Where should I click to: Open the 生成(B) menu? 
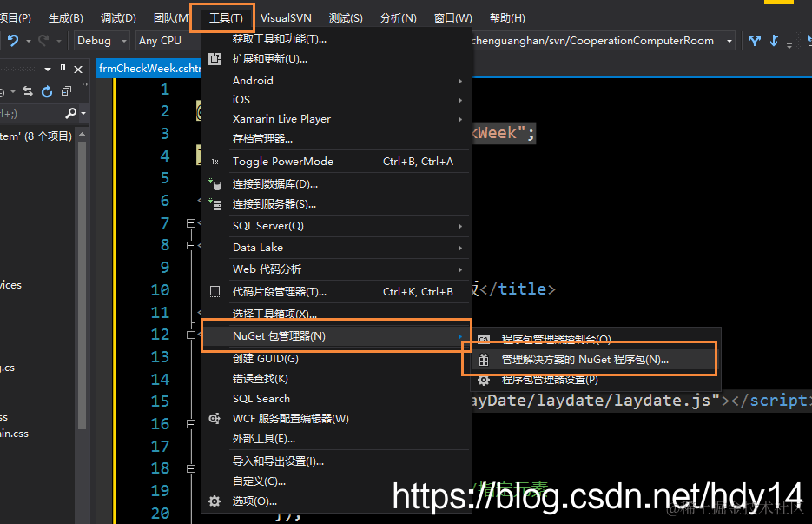pos(66,18)
